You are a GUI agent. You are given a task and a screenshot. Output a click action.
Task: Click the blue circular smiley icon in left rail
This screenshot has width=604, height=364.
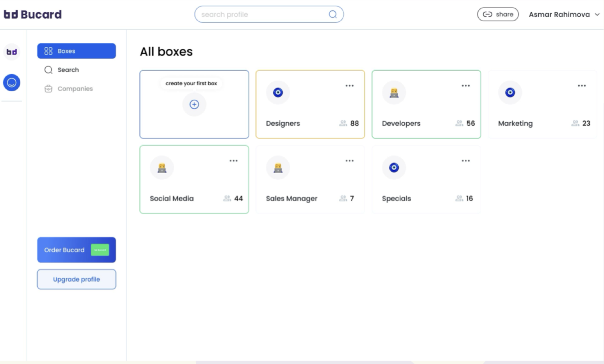point(12,82)
